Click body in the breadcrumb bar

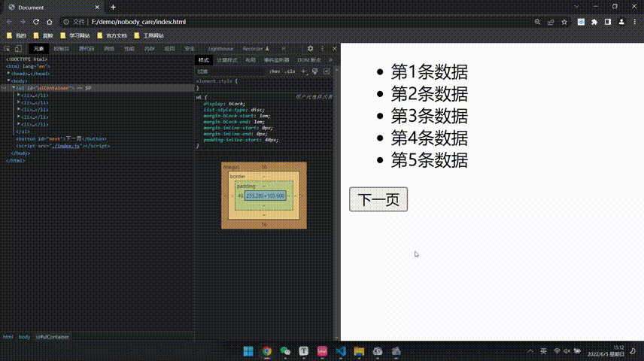pos(24,337)
